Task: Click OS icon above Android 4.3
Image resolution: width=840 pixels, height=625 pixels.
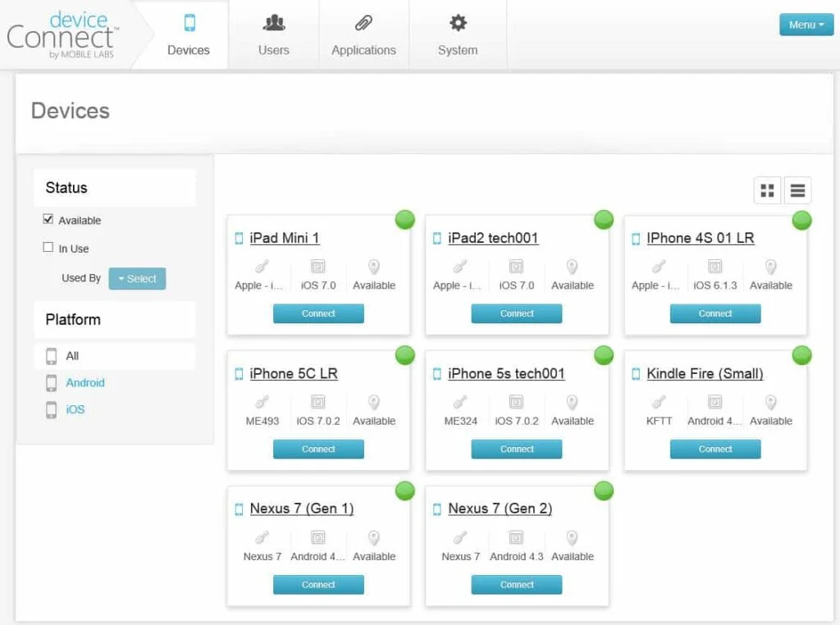Action: (516, 537)
